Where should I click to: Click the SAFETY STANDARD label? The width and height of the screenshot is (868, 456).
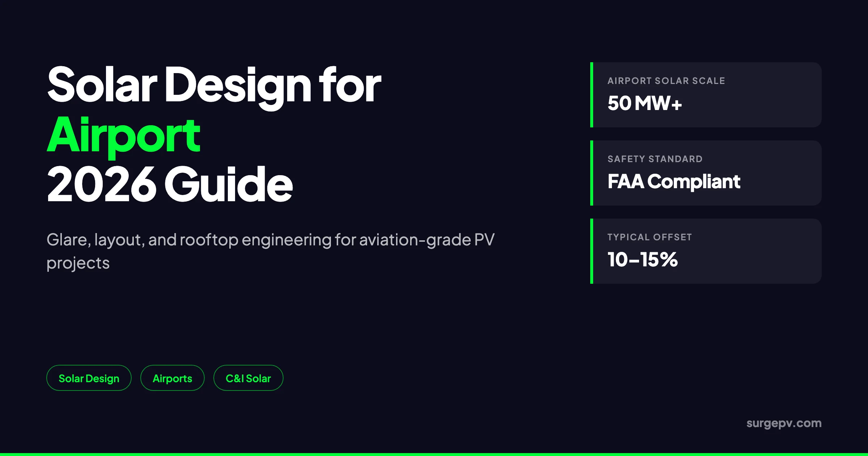click(655, 159)
